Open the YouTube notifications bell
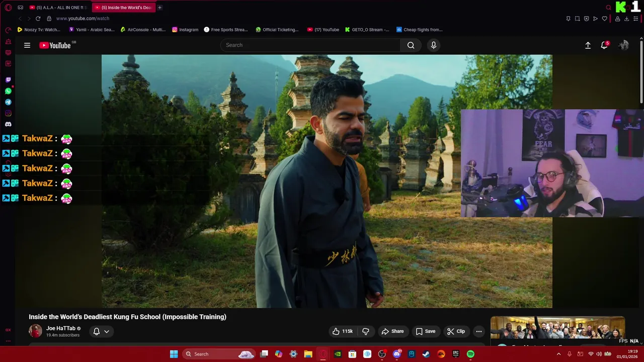The height and width of the screenshot is (362, 644). [x=604, y=45]
